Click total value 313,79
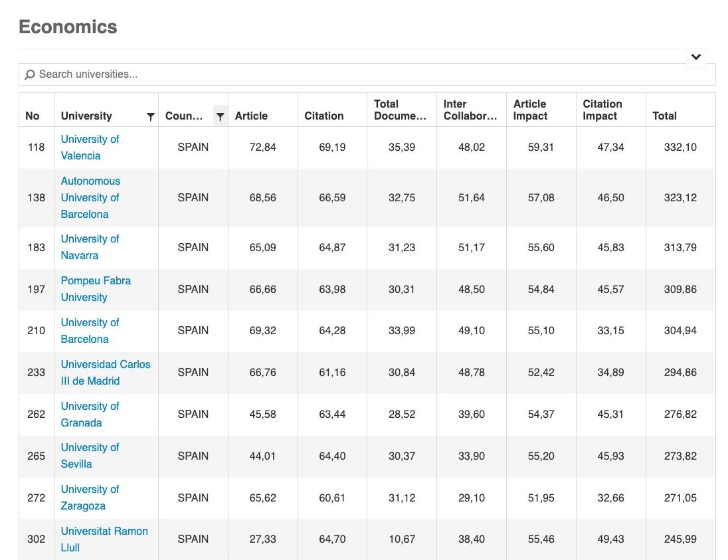This screenshot has height=560, width=728. tap(680, 248)
